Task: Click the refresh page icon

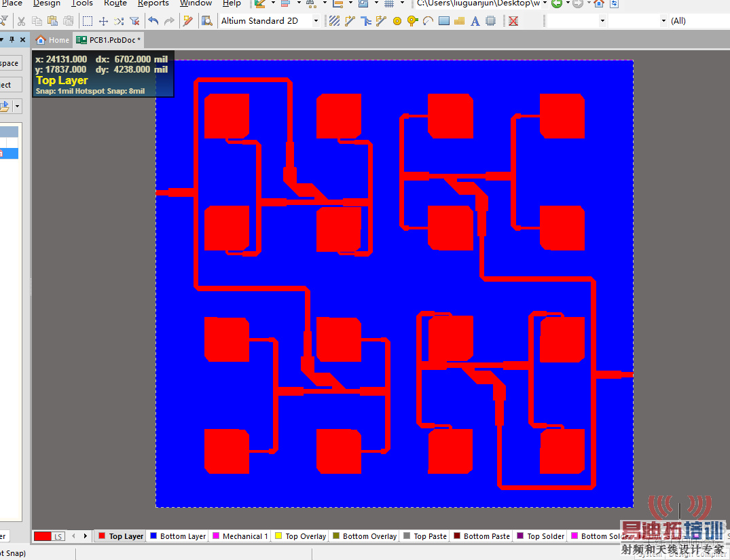Action: click(x=615, y=3)
